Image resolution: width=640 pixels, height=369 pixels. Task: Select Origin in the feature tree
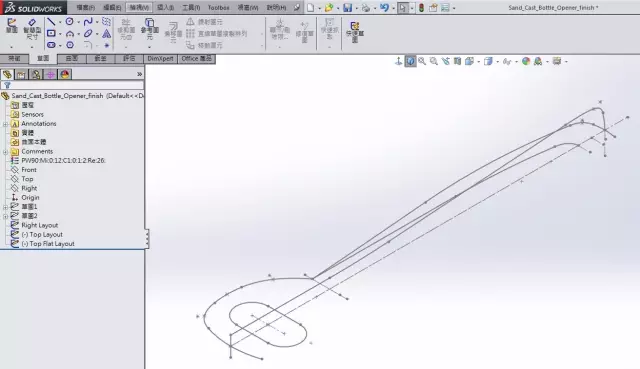pos(30,198)
